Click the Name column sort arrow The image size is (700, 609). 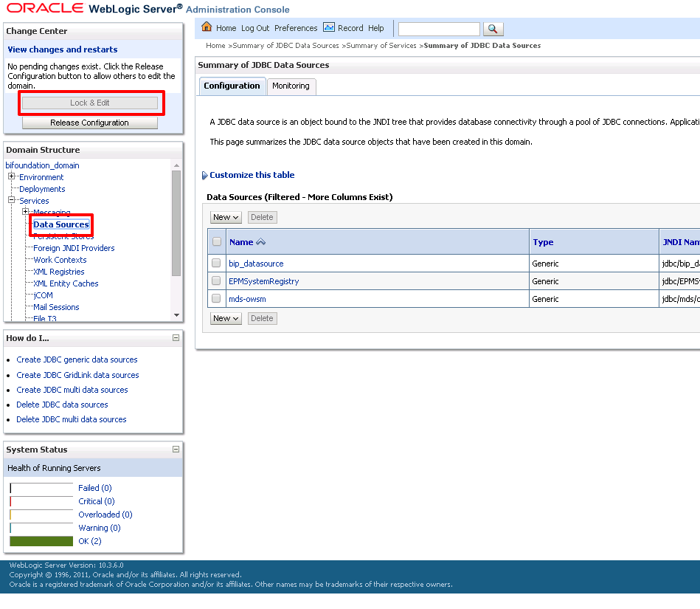pos(260,241)
